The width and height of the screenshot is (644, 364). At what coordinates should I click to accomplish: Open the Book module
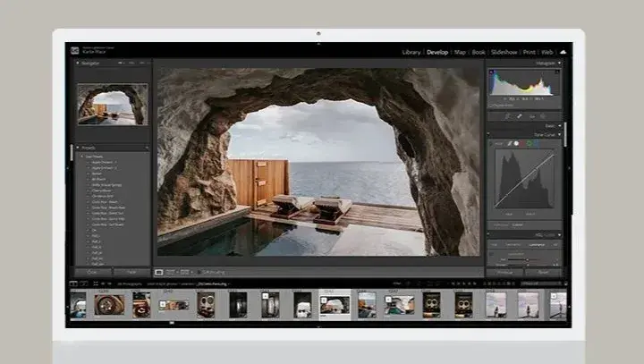pyautogui.click(x=479, y=52)
